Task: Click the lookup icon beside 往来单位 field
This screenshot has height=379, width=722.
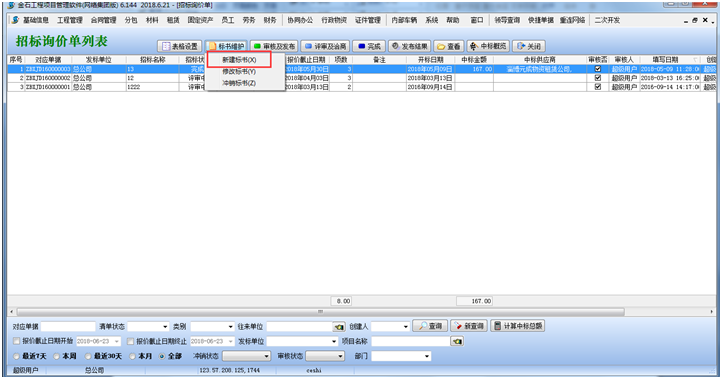Action: click(x=339, y=327)
